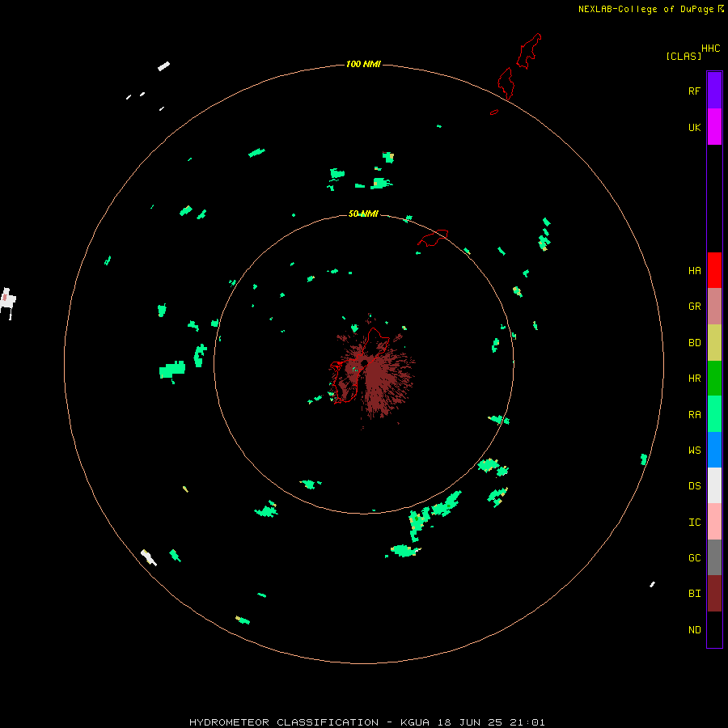This screenshot has width=728, height=728.
Task: Click the RF purple legend swatch
Action: 714,91
